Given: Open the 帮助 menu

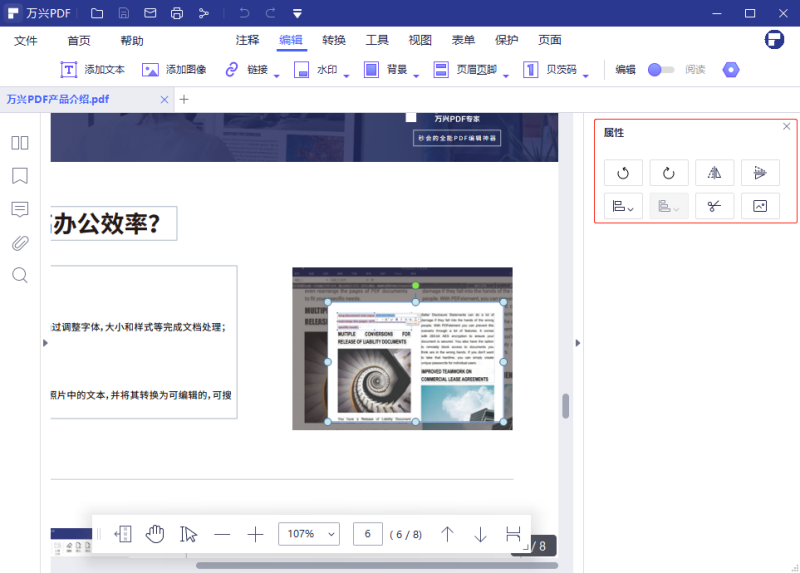Looking at the screenshot, I should tap(132, 40).
